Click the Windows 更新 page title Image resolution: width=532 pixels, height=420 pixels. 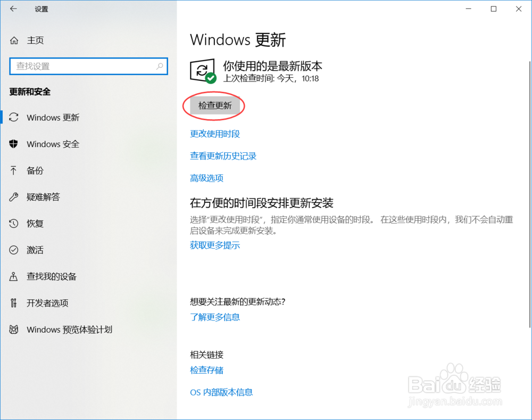point(238,40)
